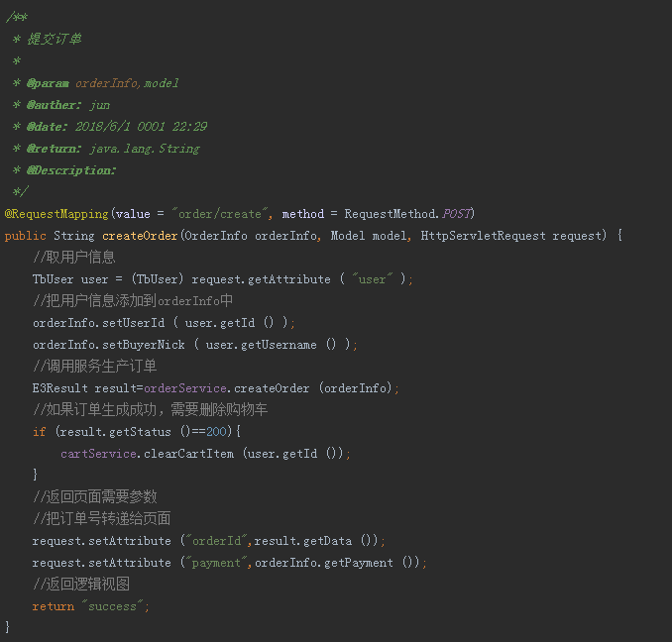The image size is (672, 642).
Task: Click the "payment" string literal
Action: [x=217, y=563]
